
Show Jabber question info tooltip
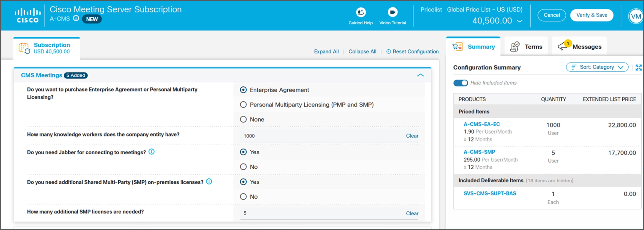tap(152, 152)
